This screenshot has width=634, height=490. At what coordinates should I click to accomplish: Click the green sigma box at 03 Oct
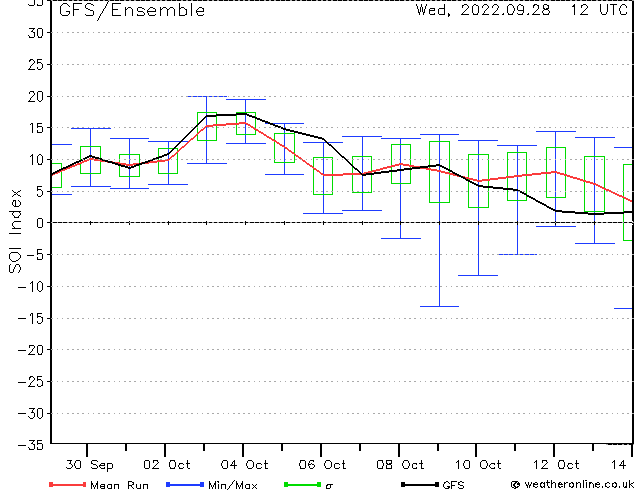point(207,127)
